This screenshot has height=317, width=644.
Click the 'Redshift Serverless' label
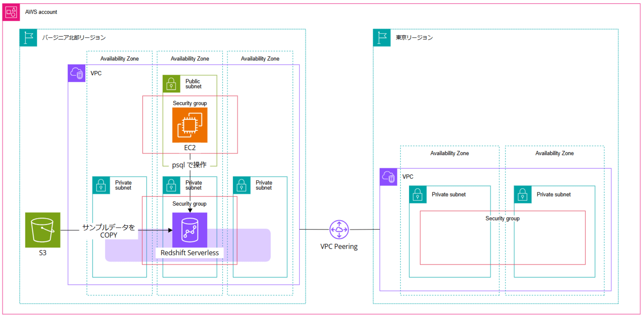coord(190,253)
